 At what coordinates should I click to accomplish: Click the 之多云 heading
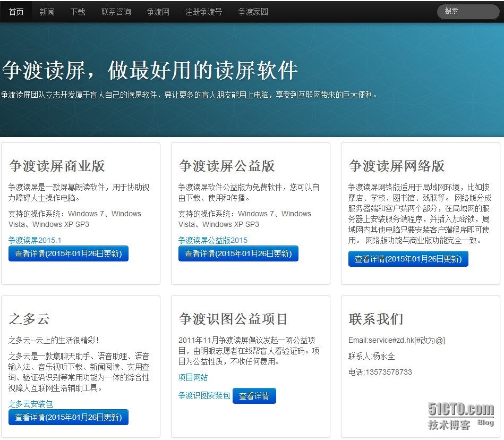[x=29, y=319]
